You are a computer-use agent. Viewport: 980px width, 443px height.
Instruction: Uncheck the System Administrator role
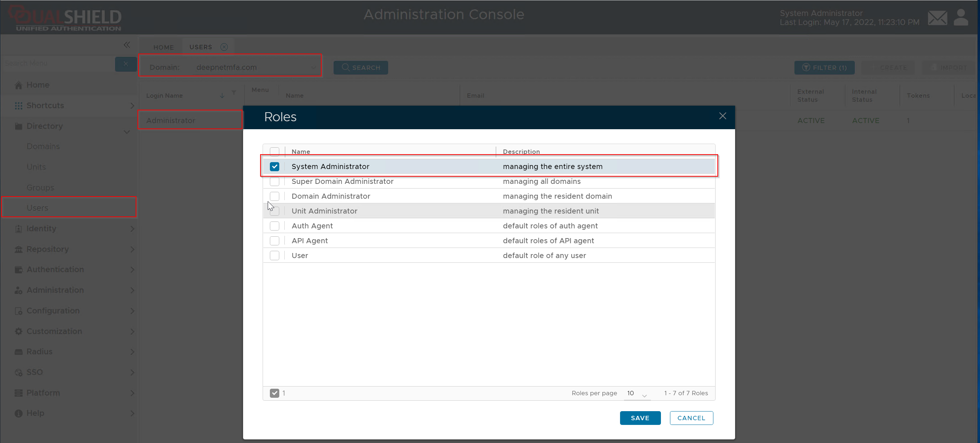(x=274, y=167)
